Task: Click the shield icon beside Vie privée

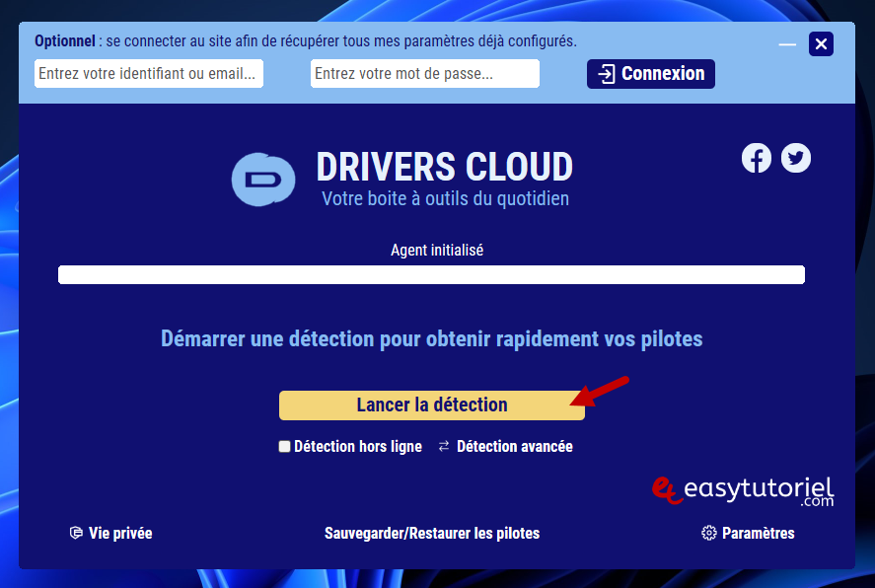Action: (x=76, y=533)
